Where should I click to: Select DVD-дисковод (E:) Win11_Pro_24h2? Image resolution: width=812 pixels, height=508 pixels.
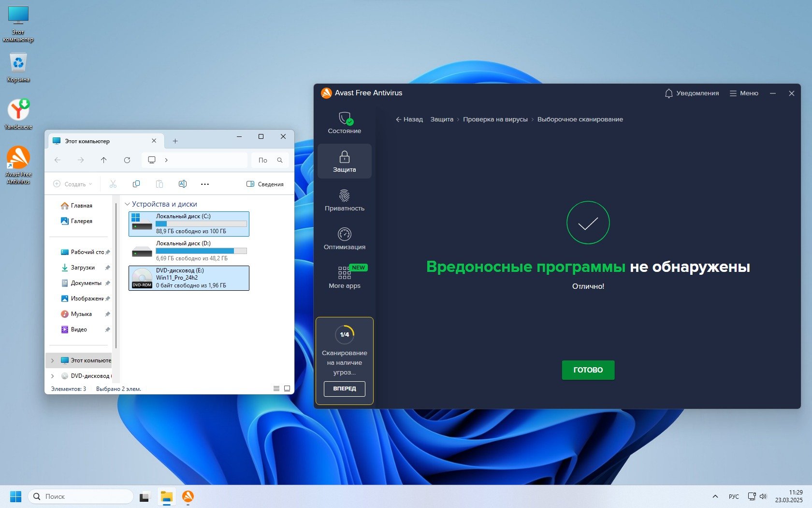point(189,278)
